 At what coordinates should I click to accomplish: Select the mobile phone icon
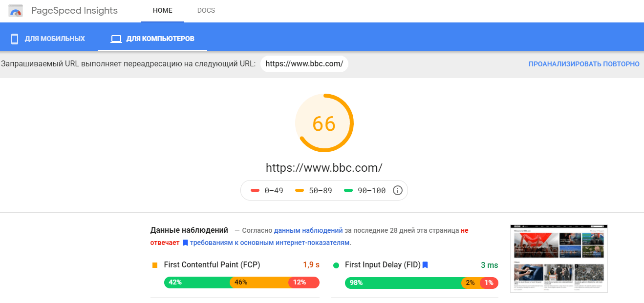pos(15,39)
